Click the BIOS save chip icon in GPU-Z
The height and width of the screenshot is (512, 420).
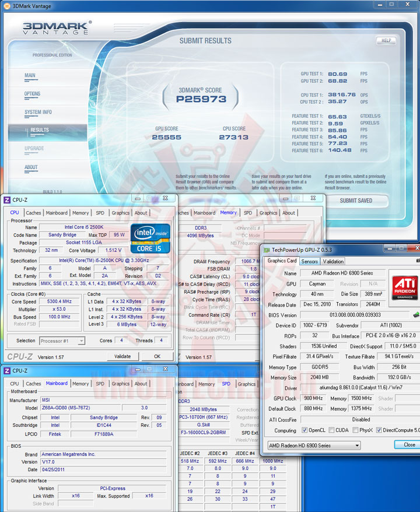[416, 315]
